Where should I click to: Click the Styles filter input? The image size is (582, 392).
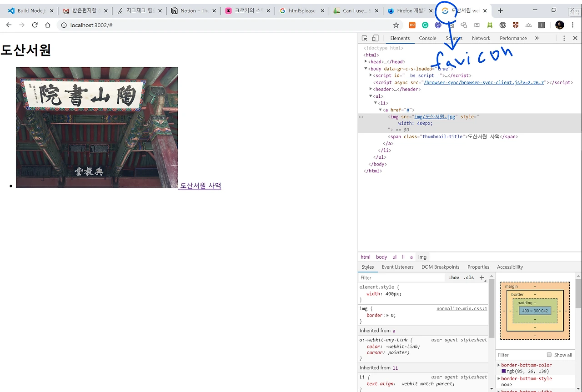[x=401, y=277]
